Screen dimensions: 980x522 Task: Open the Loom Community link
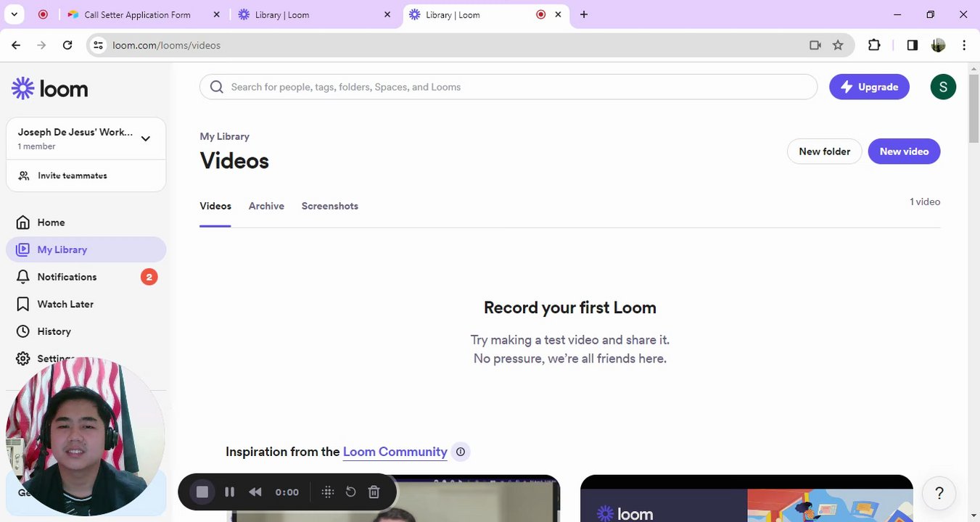(x=395, y=452)
